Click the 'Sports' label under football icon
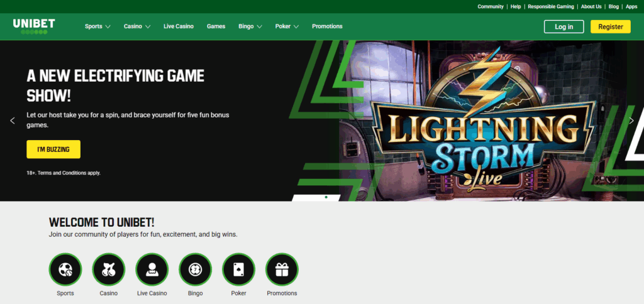The width and height of the screenshot is (644, 304). tap(65, 293)
